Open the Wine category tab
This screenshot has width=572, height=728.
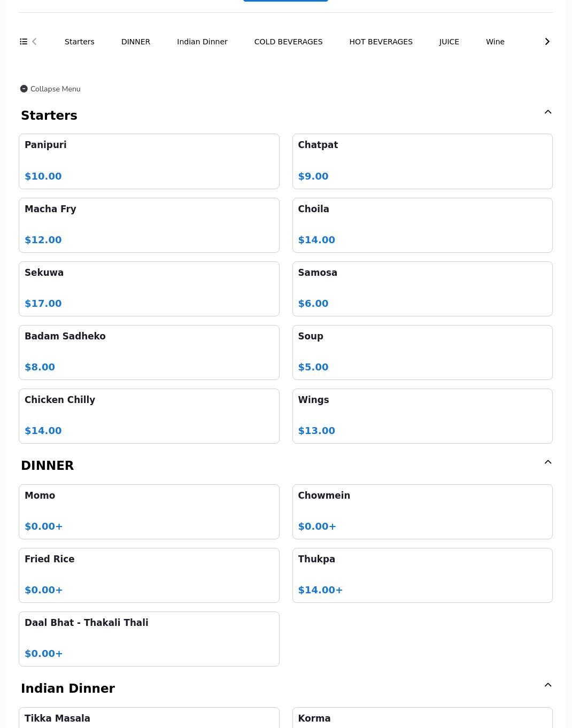(495, 42)
